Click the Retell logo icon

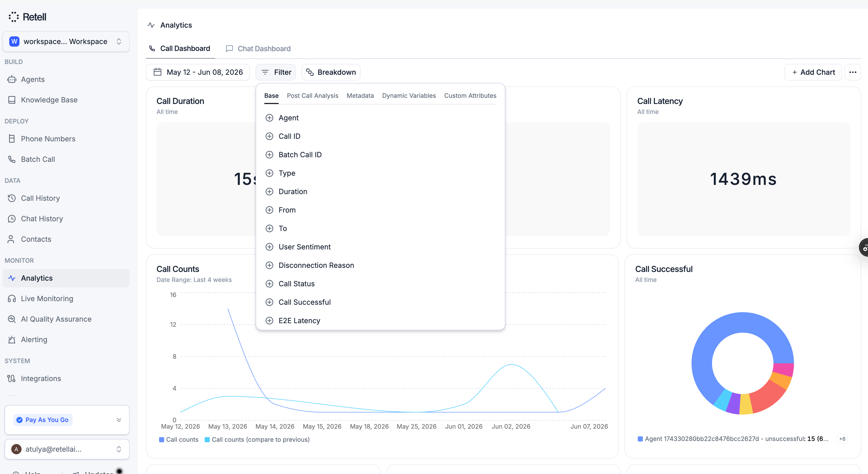pyautogui.click(x=14, y=16)
